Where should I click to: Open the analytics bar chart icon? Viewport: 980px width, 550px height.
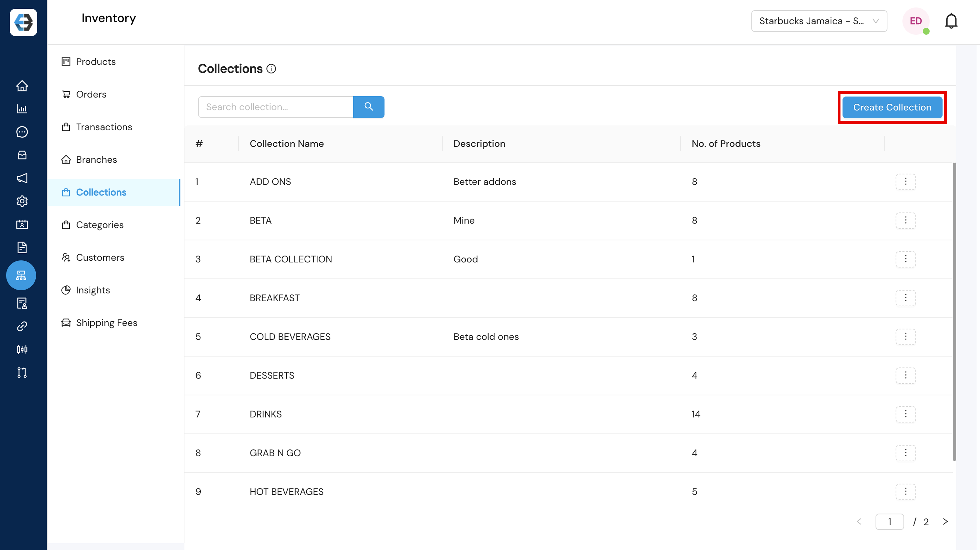tap(22, 109)
